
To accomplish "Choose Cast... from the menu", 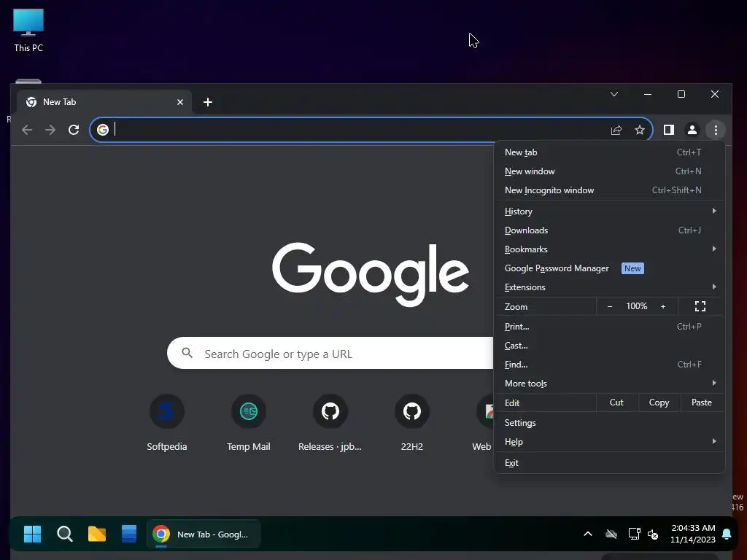I will click(609, 346).
